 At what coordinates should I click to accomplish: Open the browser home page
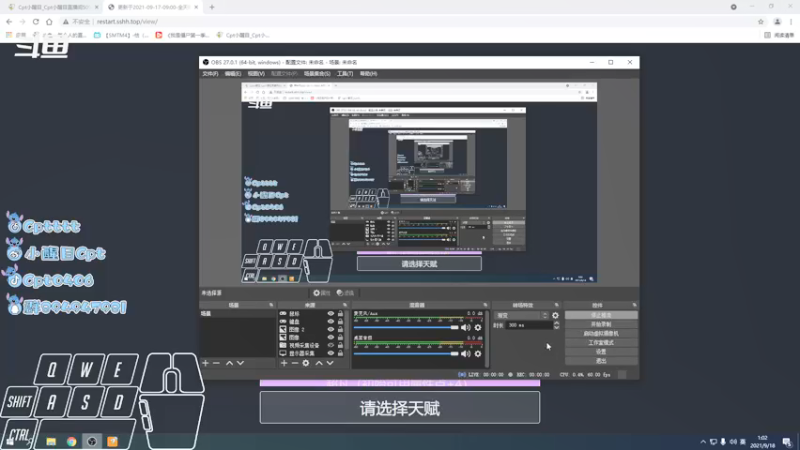point(49,21)
